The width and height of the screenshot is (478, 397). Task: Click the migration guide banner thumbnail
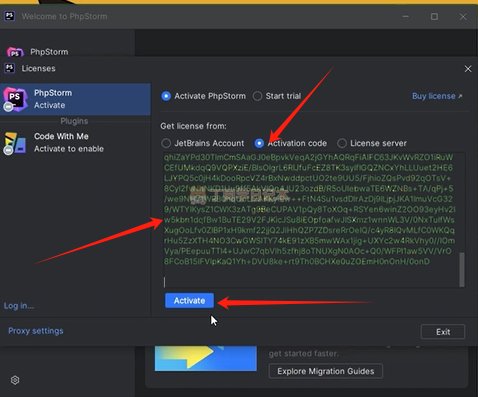(x=206, y=358)
